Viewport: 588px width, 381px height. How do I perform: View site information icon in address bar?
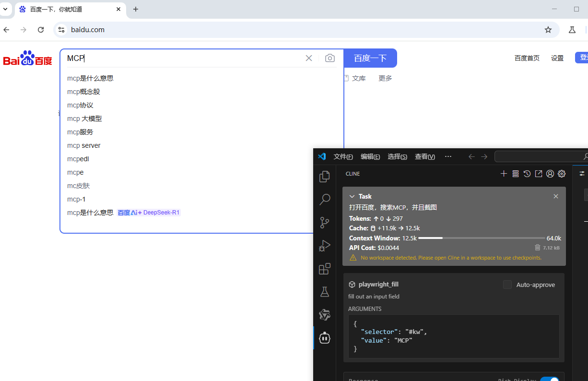pyautogui.click(x=61, y=30)
